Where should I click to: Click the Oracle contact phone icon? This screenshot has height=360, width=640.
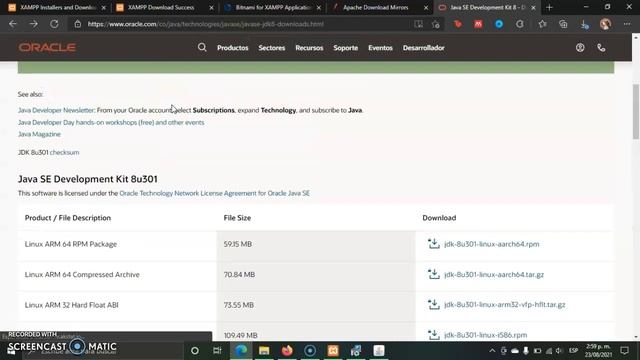601,48
